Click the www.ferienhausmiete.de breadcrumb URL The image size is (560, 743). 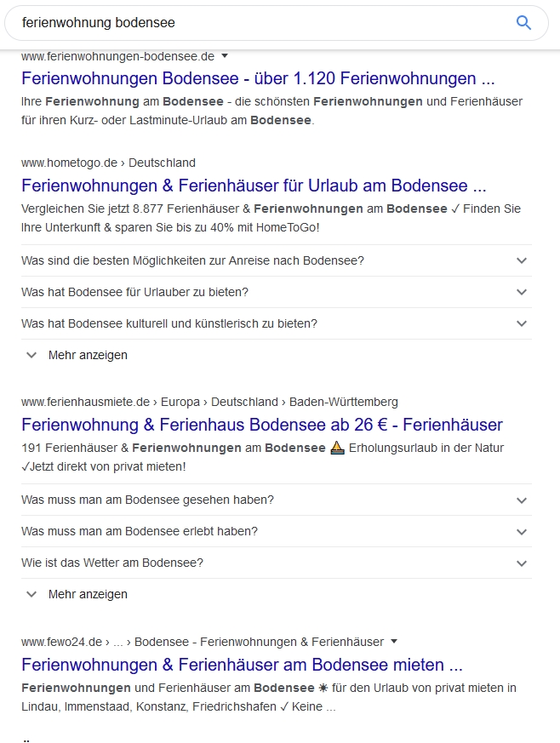pyautogui.click(x=85, y=402)
